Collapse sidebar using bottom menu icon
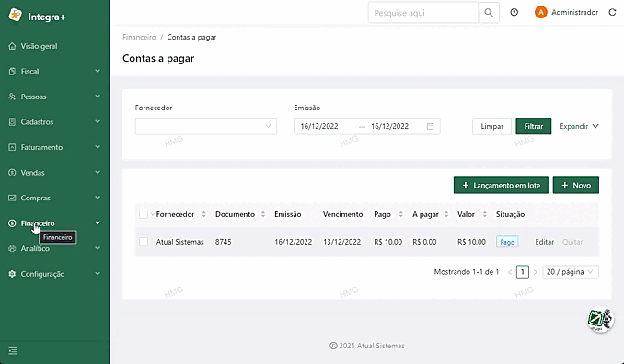The image size is (624, 364). coord(13,351)
